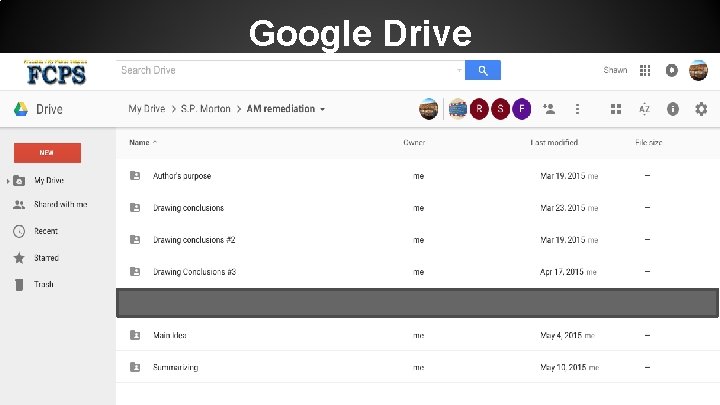Open Shared with me in the sidebar
Image resolution: width=720 pixels, height=405 pixels.
click(61, 204)
